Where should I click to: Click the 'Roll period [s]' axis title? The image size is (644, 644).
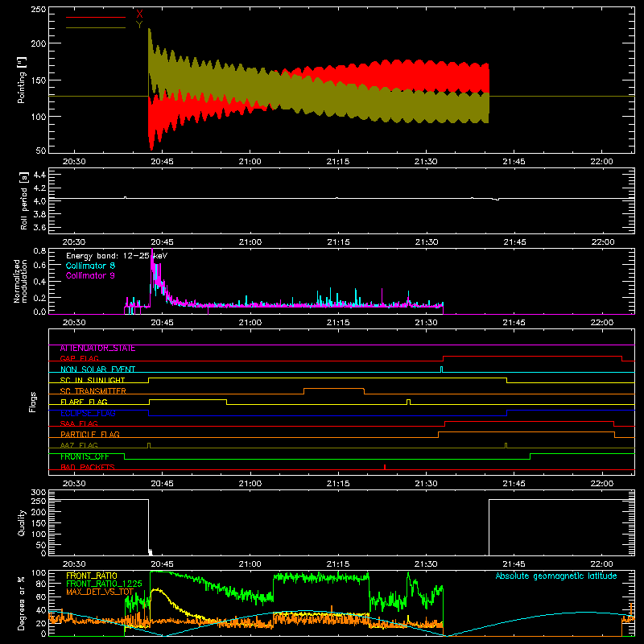pyautogui.click(x=24, y=200)
